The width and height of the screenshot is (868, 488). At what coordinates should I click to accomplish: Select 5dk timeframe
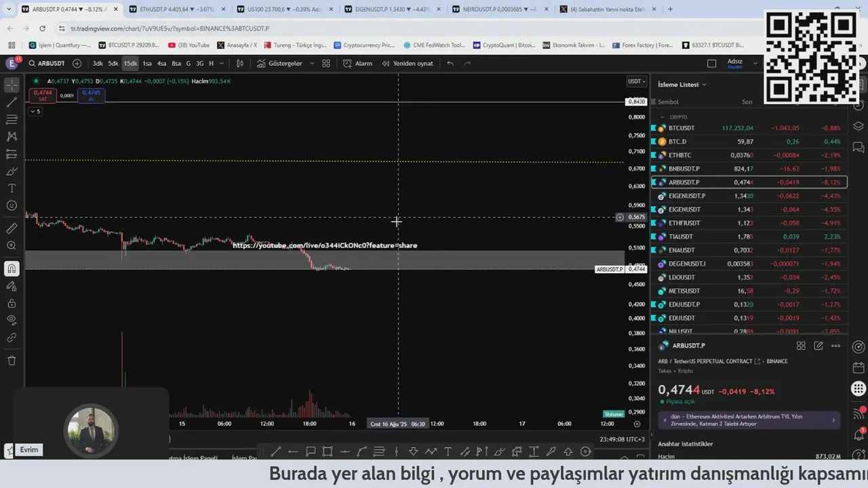[x=113, y=63]
